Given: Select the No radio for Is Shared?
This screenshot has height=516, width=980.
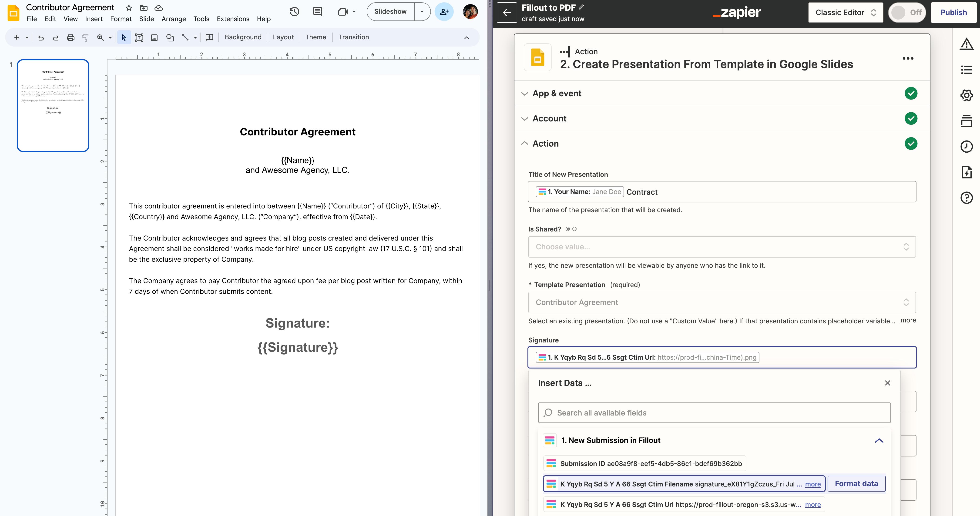Looking at the screenshot, I should pos(574,229).
